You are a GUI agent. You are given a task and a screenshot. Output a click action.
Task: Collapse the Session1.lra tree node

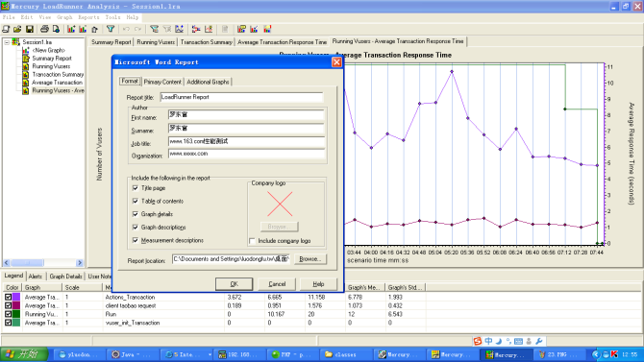point(7,42)
